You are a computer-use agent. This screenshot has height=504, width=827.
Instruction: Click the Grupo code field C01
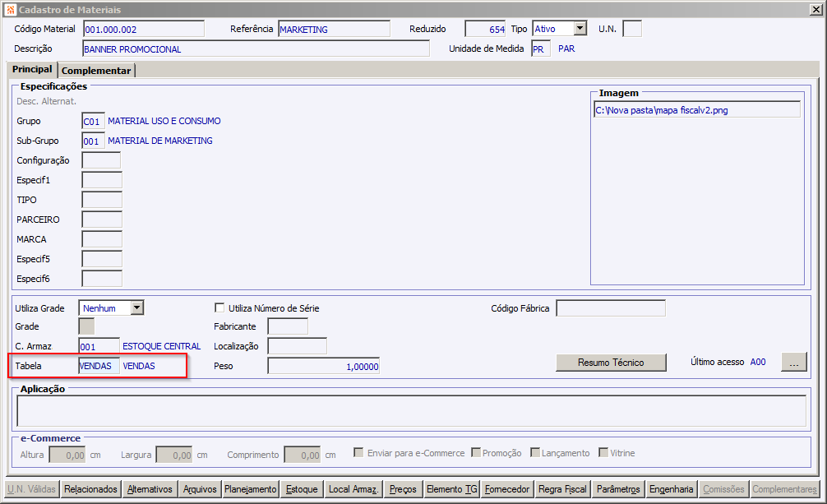coord(94,121)
